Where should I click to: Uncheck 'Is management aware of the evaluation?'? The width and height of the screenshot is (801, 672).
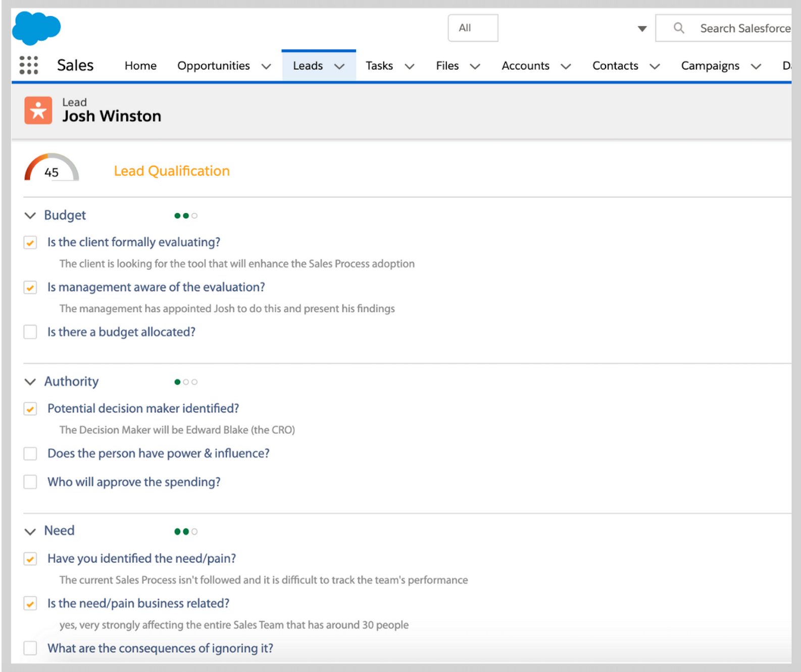[30, 287]
